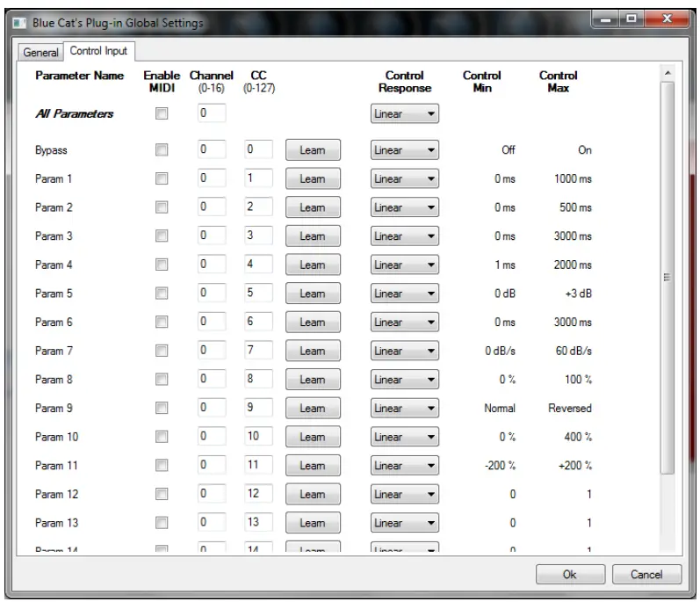The image size is (700, 602).
Task: Click Param 7 Channel field
Action: coord(212,350)
